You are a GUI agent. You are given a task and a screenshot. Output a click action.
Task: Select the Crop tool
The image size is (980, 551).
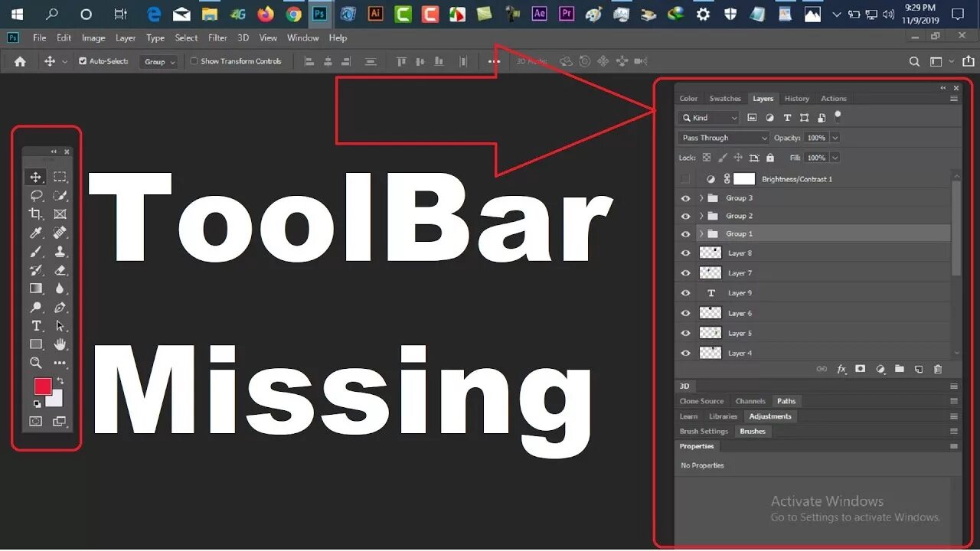pyautogui.click(x=35, y=214)
